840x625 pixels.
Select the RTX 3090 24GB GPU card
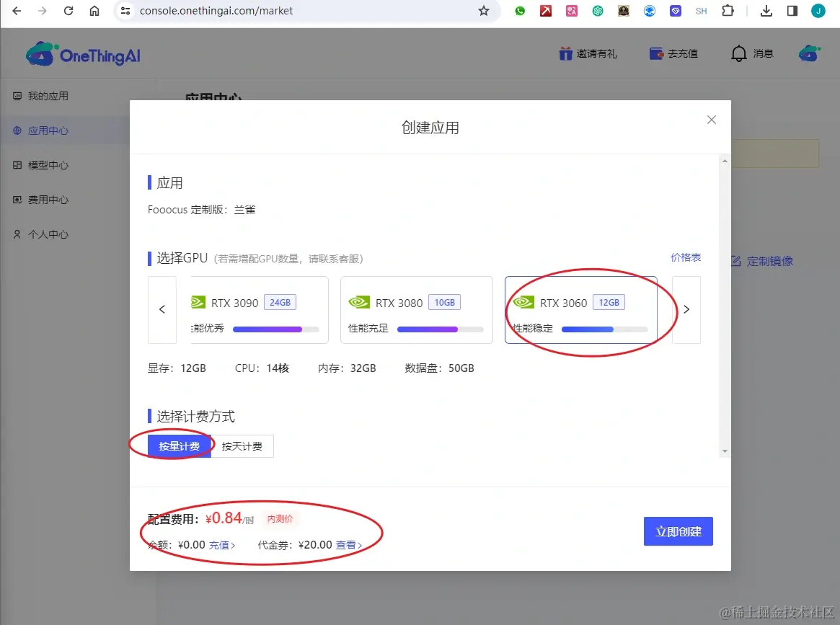click(x=260, y=309)
